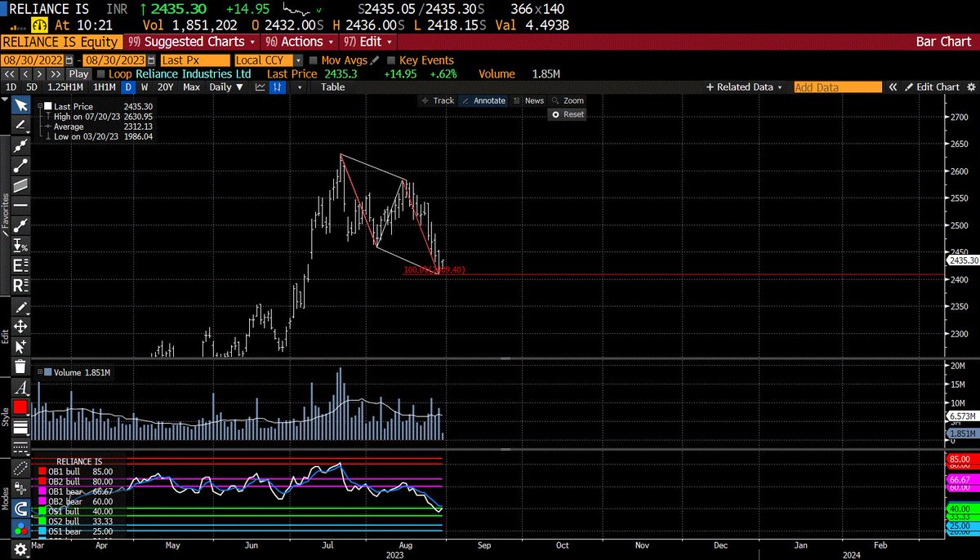Select the move crosshair tool
Image resolution: width=980 pixels, height=560 pixels.
[x=21, y=327]
